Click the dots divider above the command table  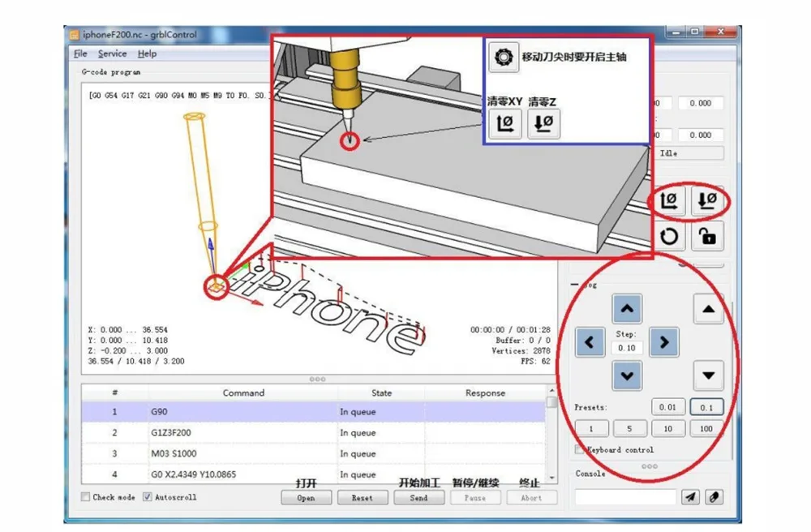click(316, 378)
